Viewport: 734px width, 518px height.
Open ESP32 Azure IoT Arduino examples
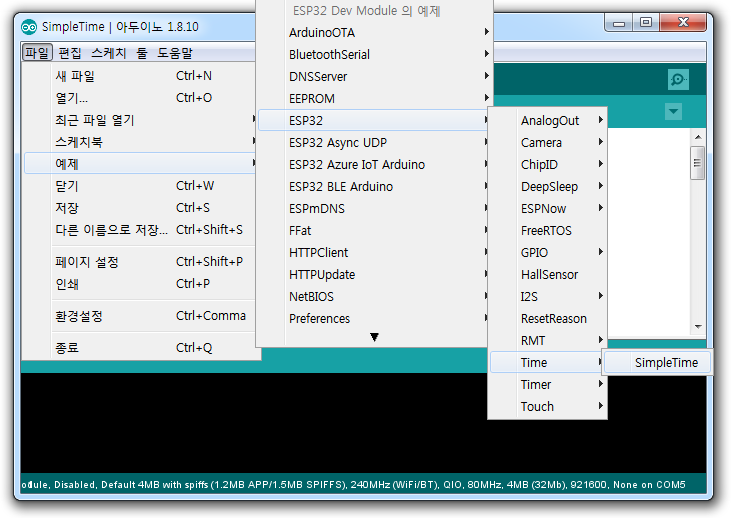(x=374, y=164)
